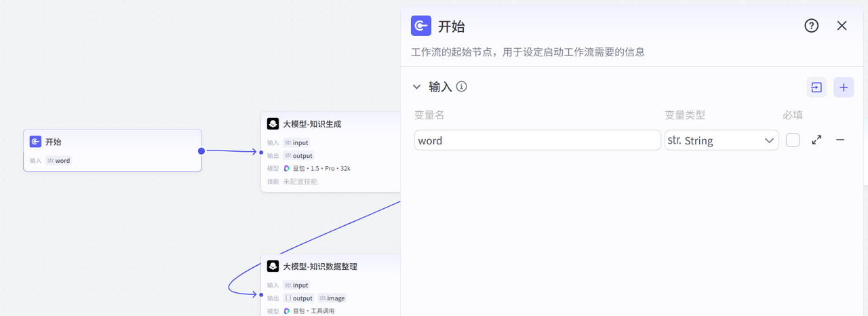Click the 变量类型 column header
Viewport: 868px width, 316px height.
click(685, 115)
